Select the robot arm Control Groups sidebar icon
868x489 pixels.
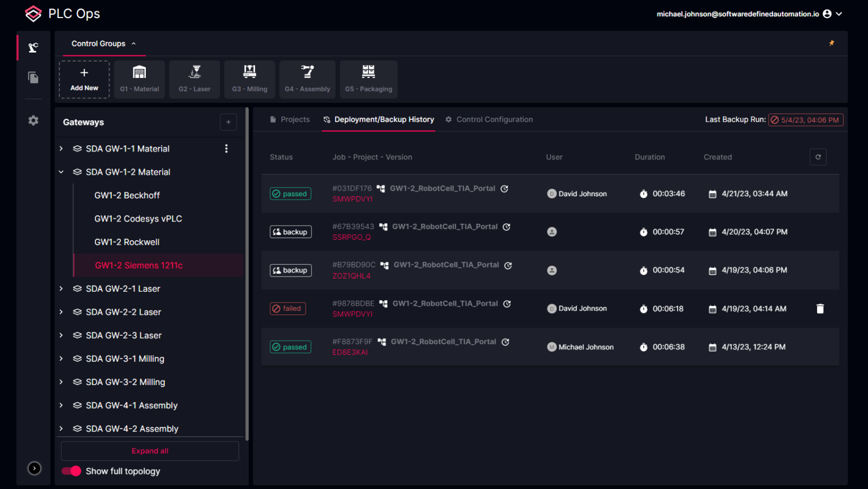[33, 47]
